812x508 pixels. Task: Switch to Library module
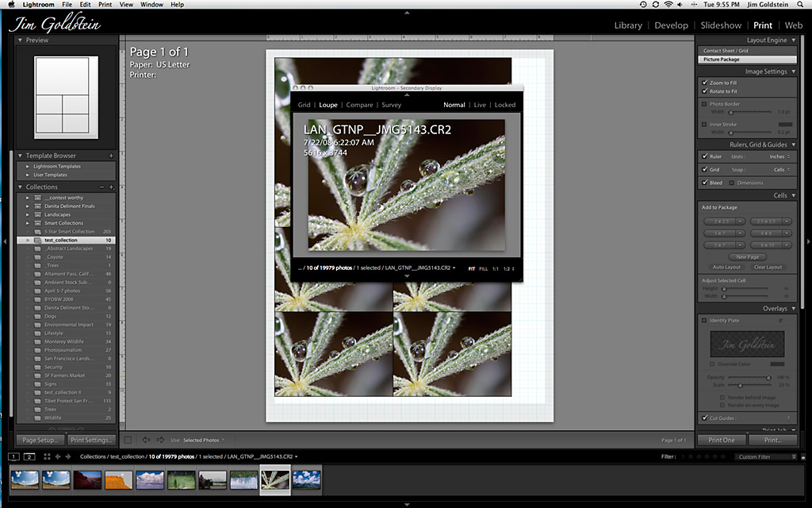click(x=628, y=25)
